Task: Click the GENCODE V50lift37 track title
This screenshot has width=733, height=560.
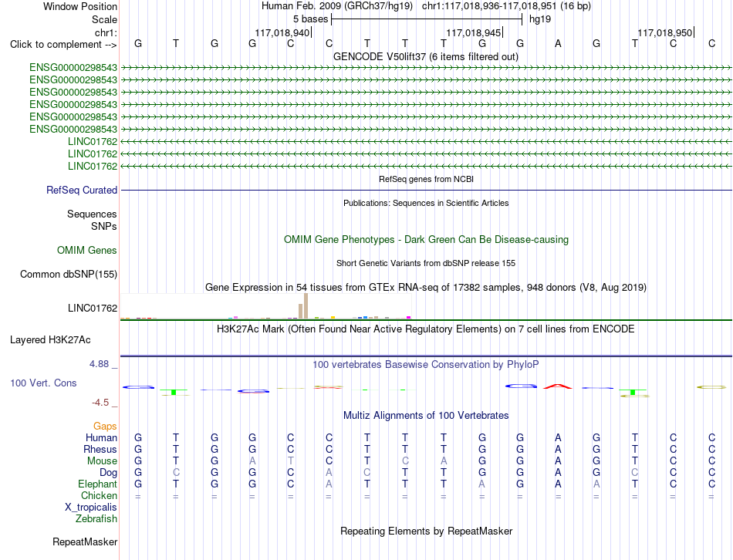Action: 426,56
